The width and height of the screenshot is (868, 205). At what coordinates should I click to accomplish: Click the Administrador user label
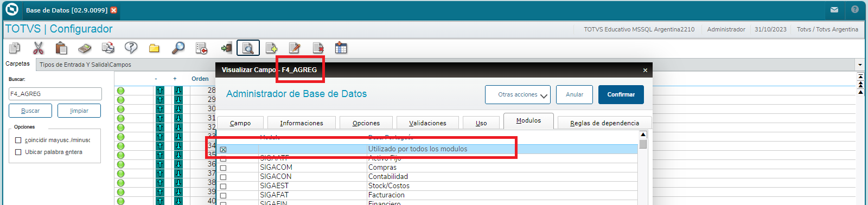coord(726,29)
